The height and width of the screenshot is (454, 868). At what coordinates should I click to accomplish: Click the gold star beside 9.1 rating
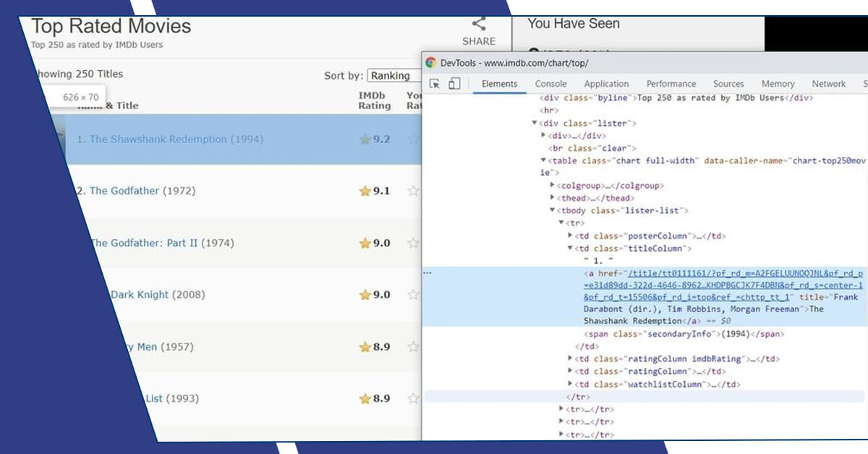[365, 191]
